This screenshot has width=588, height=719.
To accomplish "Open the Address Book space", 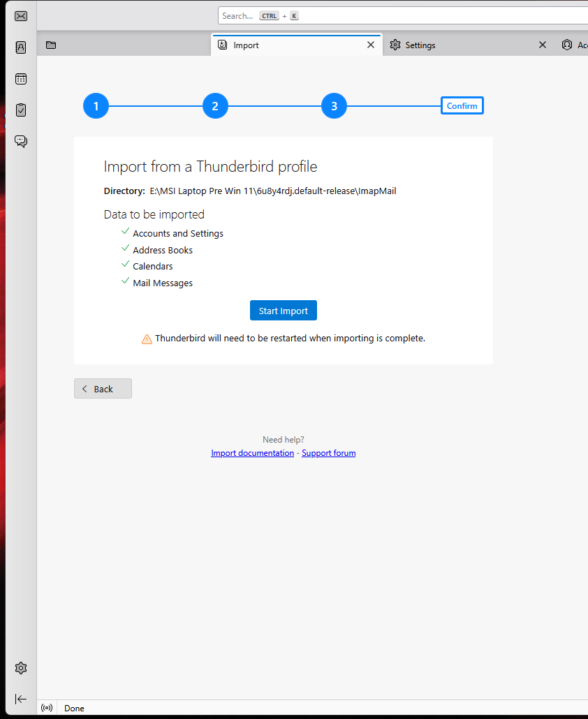I will 21,47.
